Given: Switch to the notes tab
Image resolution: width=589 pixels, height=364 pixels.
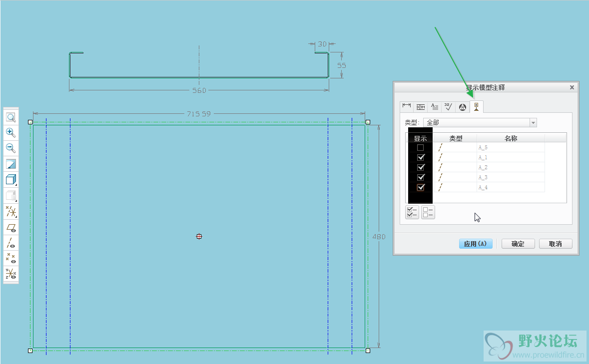Looking at the screenshot, I should (435, 107).
